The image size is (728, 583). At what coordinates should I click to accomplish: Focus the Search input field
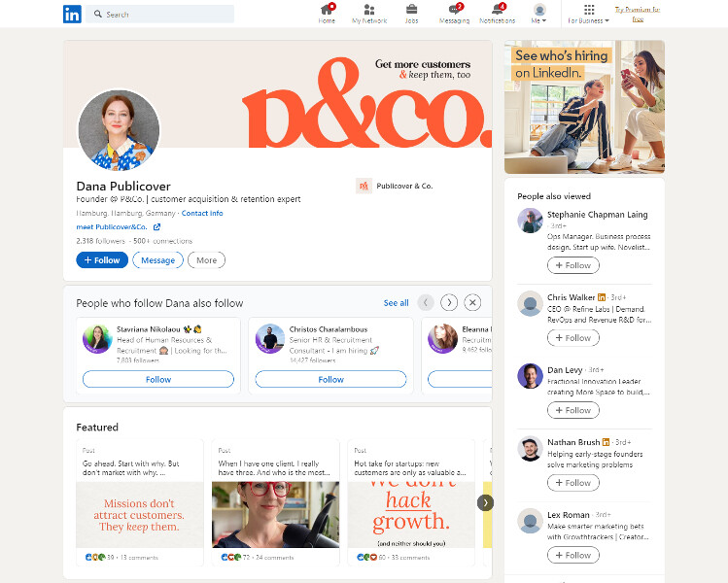(159, 14)
